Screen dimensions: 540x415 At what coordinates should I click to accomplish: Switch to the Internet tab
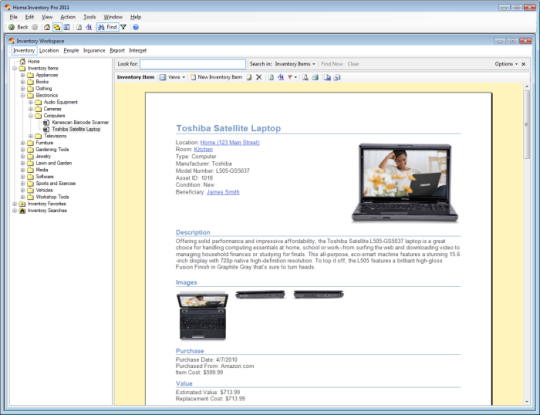tap(138, 50)
